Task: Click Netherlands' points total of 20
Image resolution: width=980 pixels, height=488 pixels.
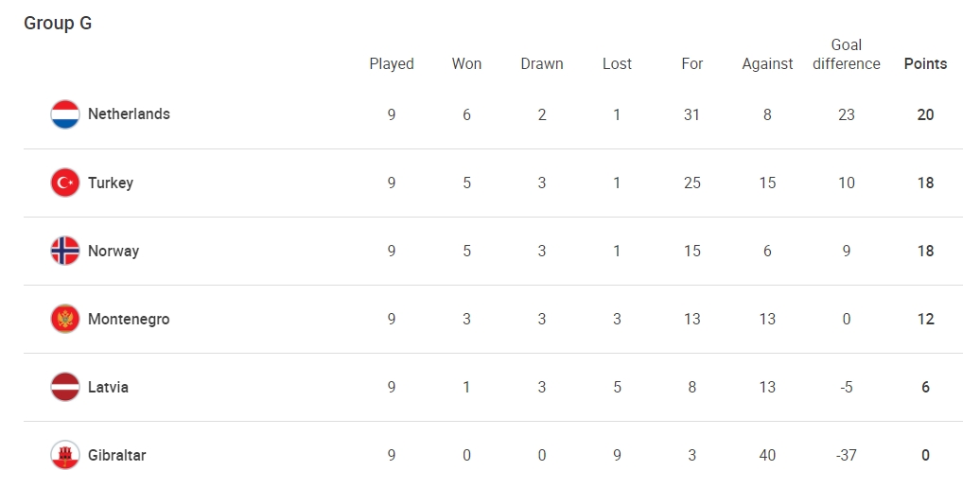Action: point(926,114)
